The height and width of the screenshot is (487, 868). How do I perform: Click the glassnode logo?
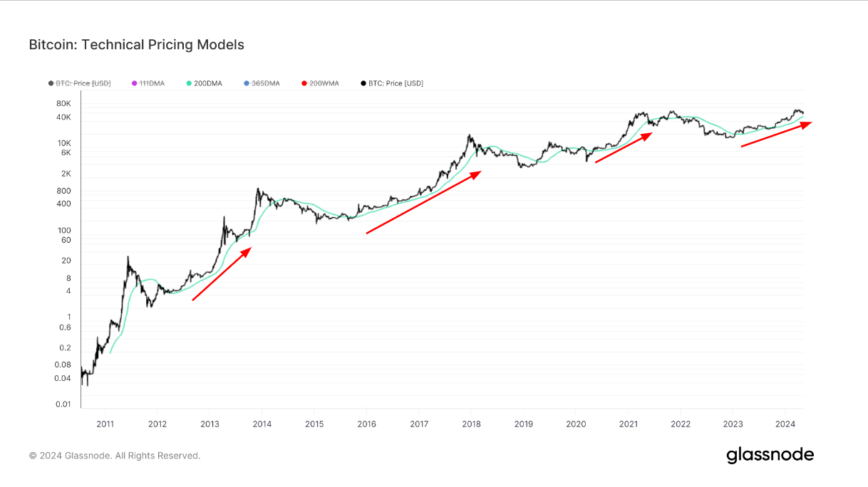pos(770,455)
